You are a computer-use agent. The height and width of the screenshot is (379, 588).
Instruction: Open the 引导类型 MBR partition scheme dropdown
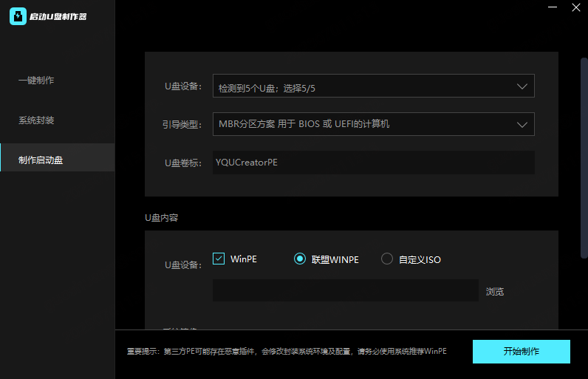click(x=373, y=124)
